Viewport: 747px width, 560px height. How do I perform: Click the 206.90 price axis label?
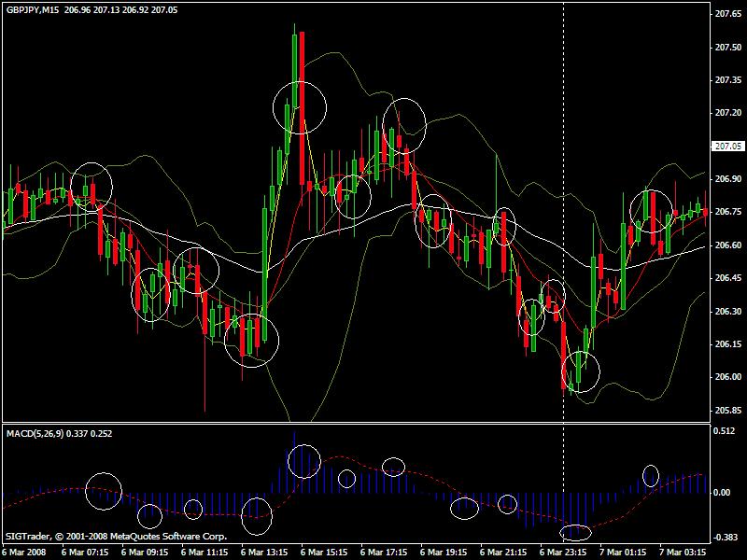click(728, 179)
